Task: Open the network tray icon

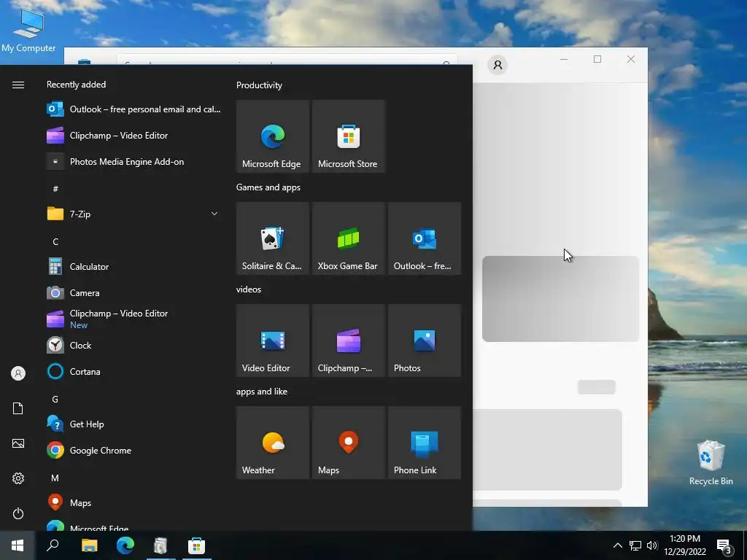Action: point(635,545)
